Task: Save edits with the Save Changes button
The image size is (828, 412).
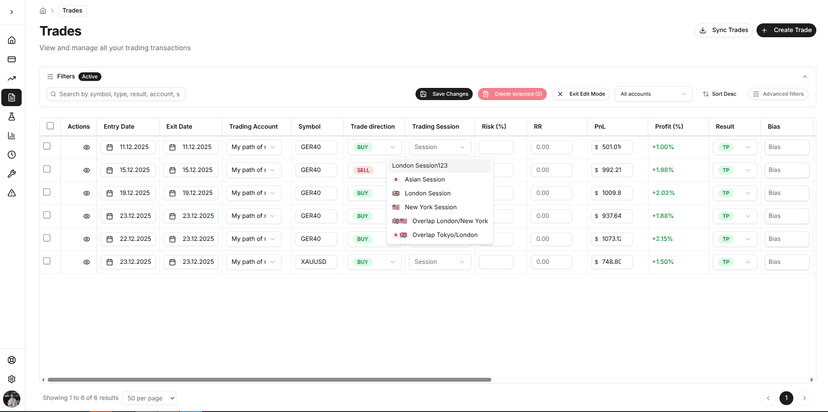Action: (444, 94)
